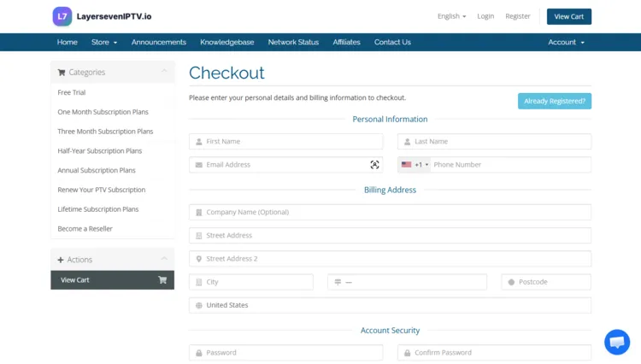
Task: Click the globe icon in country field
Action: [x=198, y=305]
